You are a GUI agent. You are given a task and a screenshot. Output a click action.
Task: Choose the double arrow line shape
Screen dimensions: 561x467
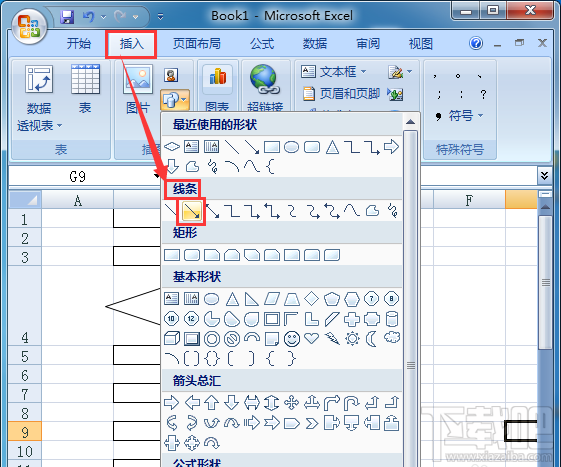point(213,211)
